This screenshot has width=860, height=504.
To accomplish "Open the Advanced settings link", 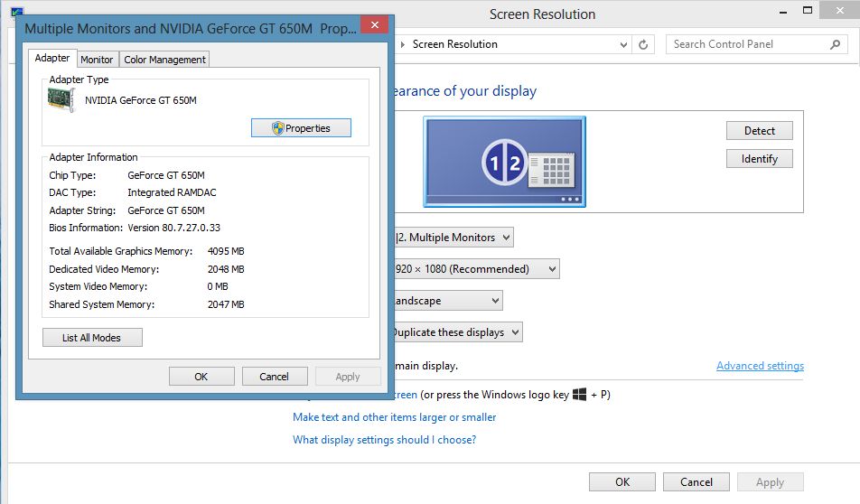I will 761,366.
